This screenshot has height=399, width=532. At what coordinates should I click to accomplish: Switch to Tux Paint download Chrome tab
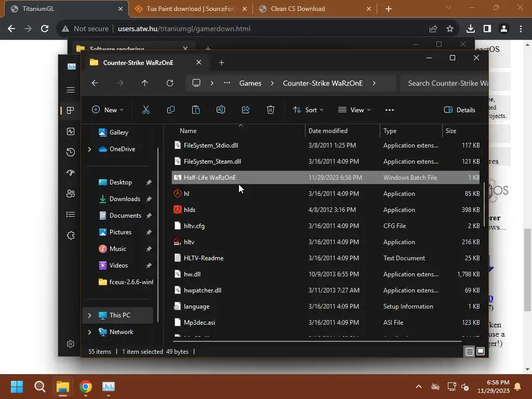click(191, 9)
